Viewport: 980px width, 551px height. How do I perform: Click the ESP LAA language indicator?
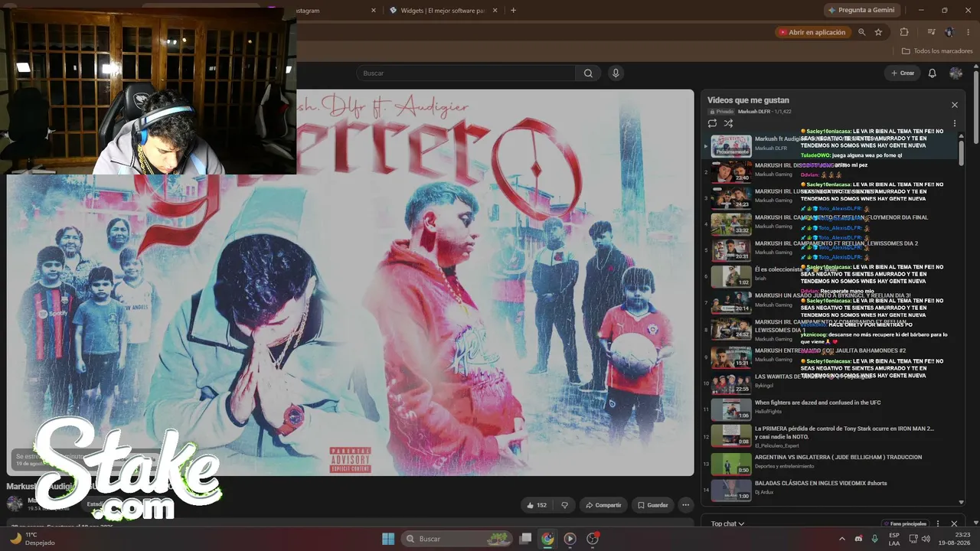[x=894, y=539]
